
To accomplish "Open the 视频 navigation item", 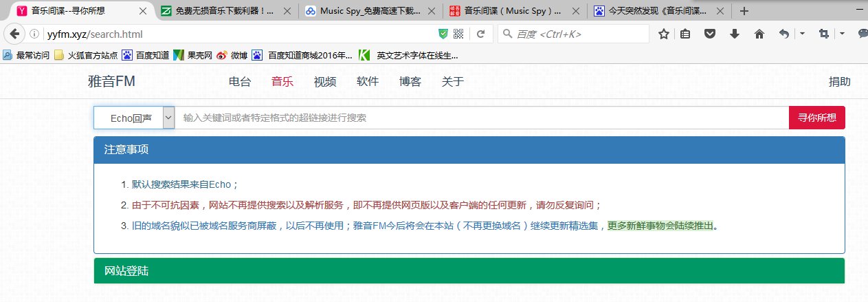I will (x=325, y=82).
